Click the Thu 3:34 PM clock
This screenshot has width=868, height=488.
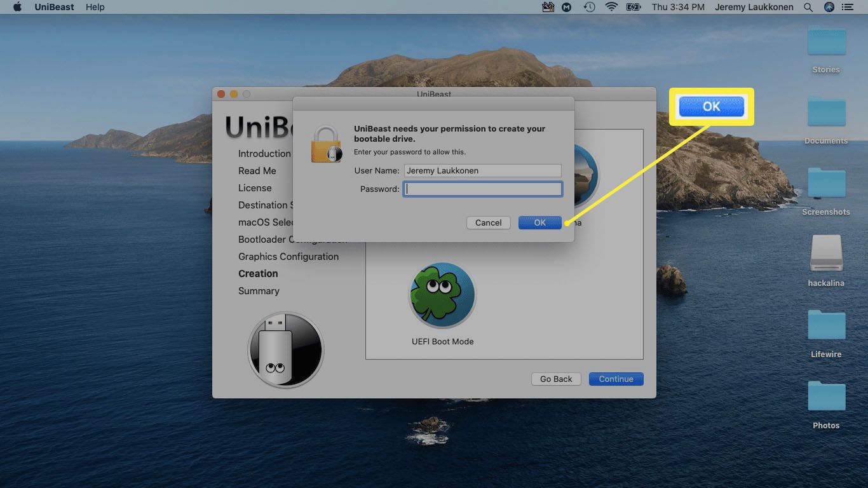(678, 7)
